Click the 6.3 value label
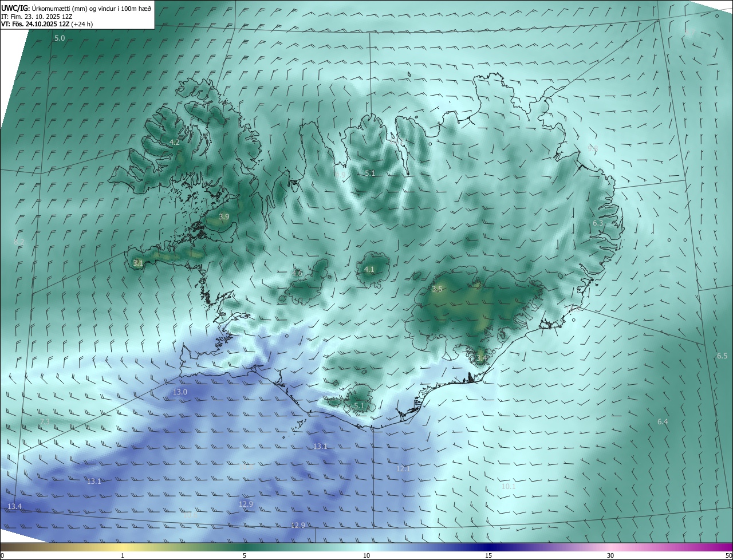 point(597,223)
